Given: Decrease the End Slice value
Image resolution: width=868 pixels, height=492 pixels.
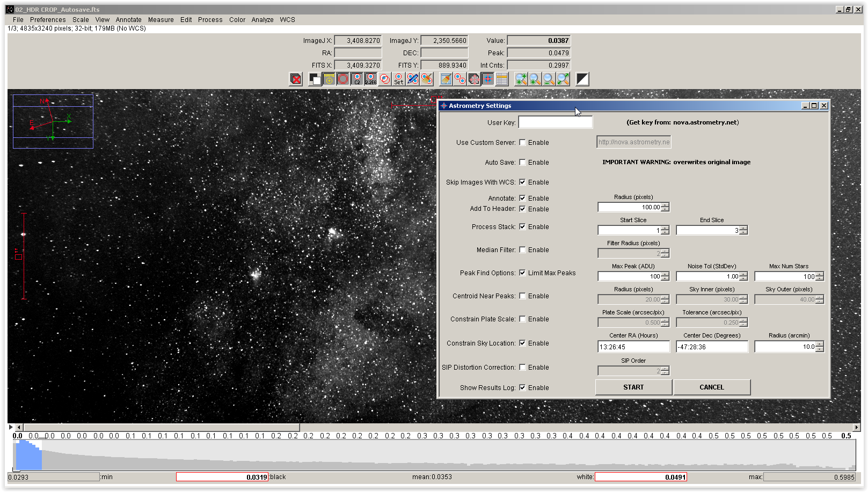Looking at the screenshot, I should pos(743,232).
